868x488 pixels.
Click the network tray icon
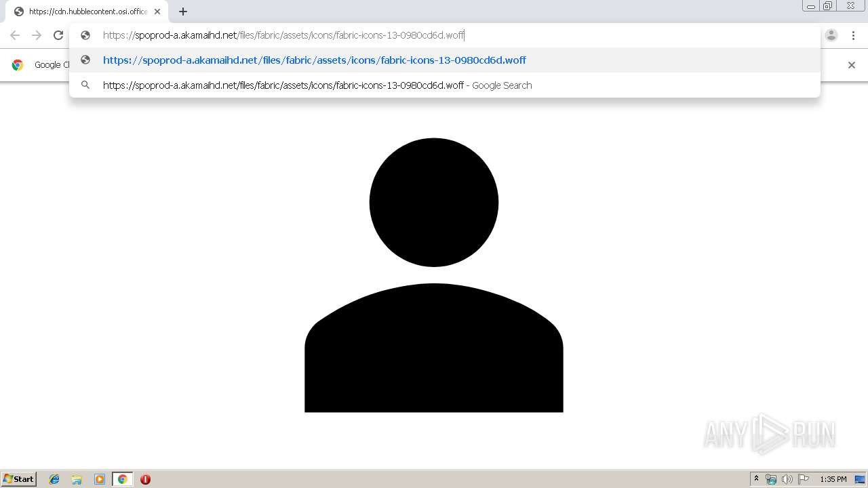pyautogui.click(x=771, y=479)
